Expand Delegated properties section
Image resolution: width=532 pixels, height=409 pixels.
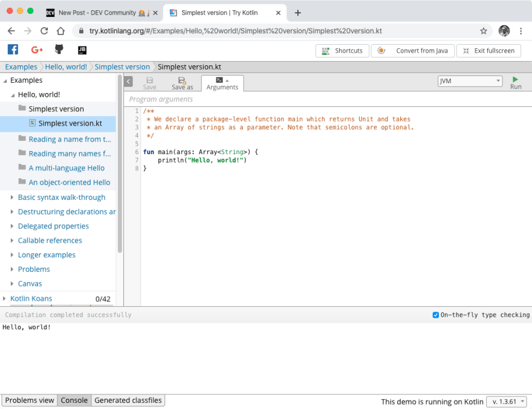(x=12, y=226)
